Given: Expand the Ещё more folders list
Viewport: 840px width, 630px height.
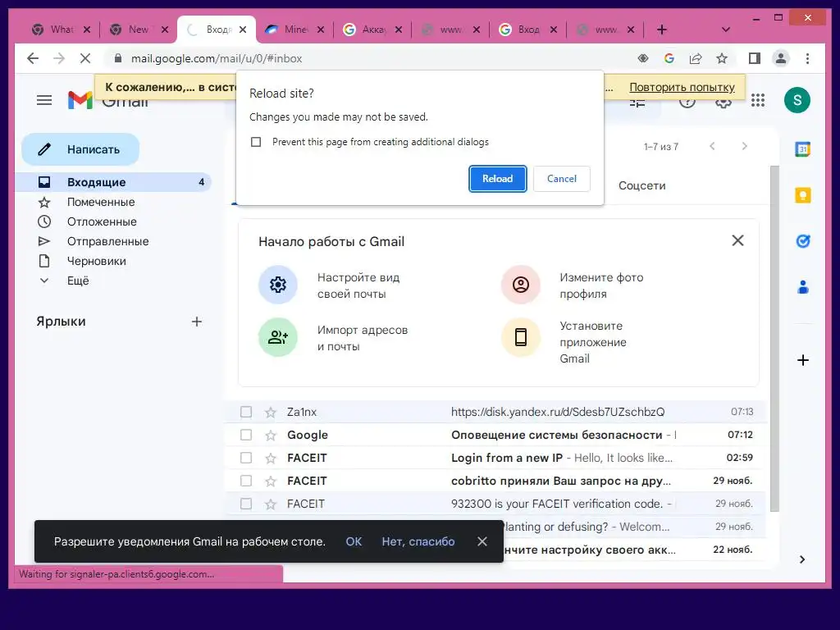Looking at the screenshot, I should [x=78, y=281].
